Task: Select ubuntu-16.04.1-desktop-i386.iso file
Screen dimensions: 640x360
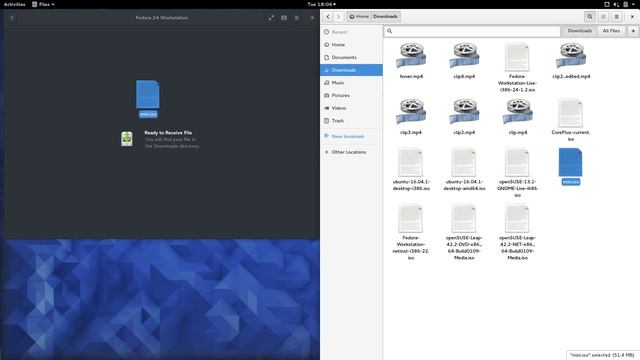Action: 411,170
